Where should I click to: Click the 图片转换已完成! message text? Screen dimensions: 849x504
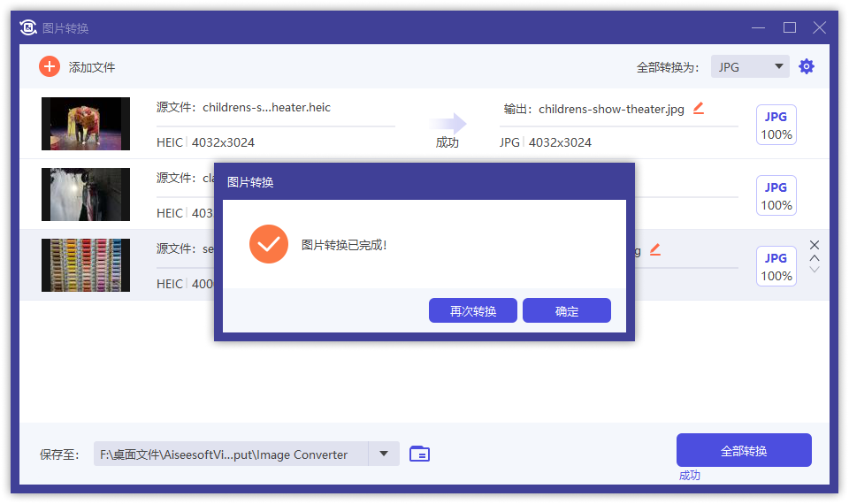[344, 245]
